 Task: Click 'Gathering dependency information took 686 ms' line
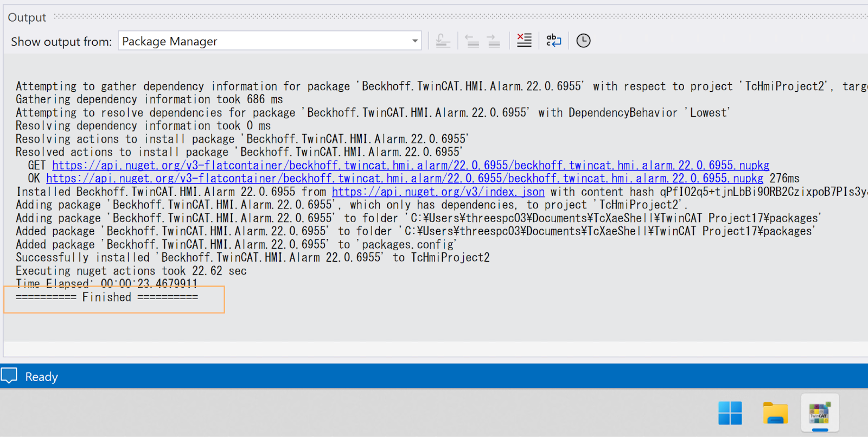(149, 99)
